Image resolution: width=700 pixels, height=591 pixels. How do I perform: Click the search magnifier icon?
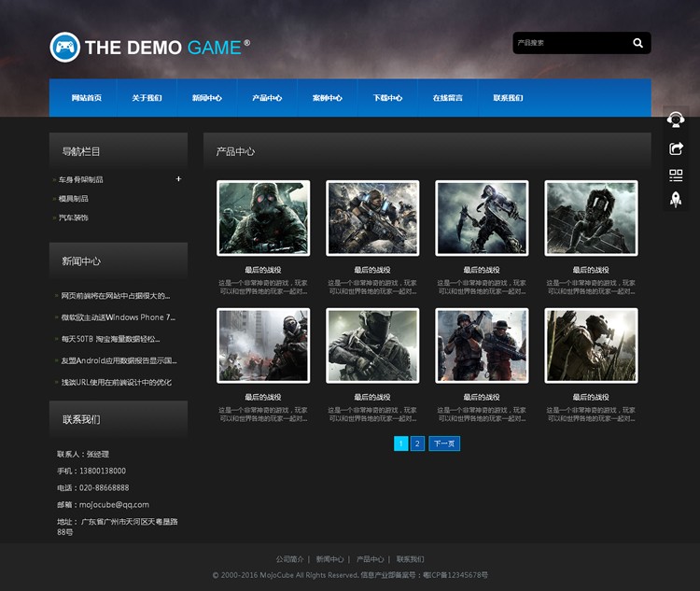[637, 43]
